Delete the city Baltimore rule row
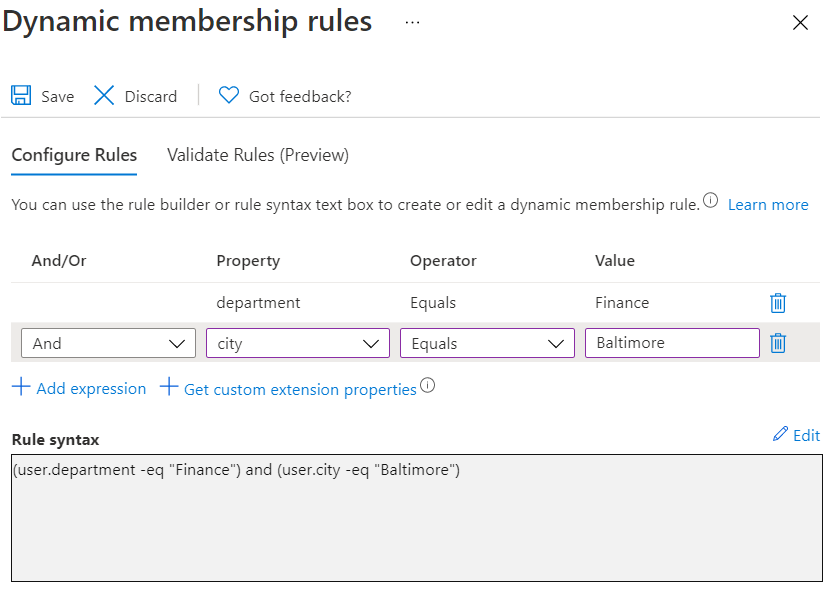The width and height of the screenshot is (831, 590). pos(777,343)
